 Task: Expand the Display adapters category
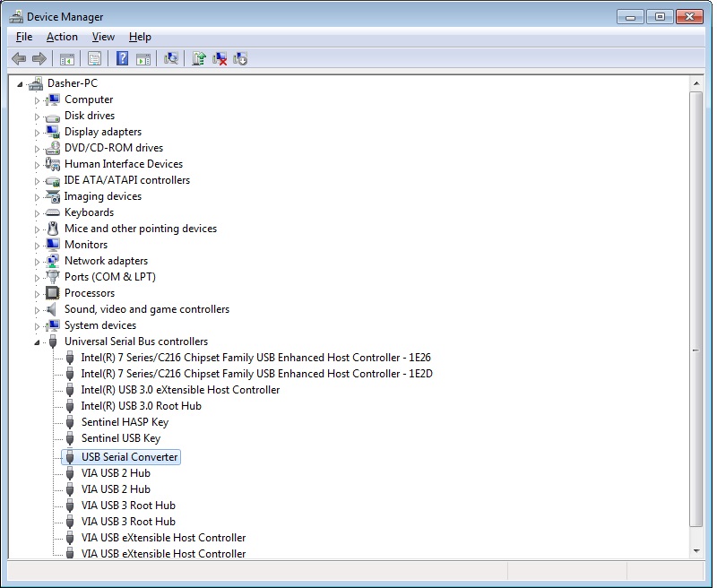pos(37,133)
